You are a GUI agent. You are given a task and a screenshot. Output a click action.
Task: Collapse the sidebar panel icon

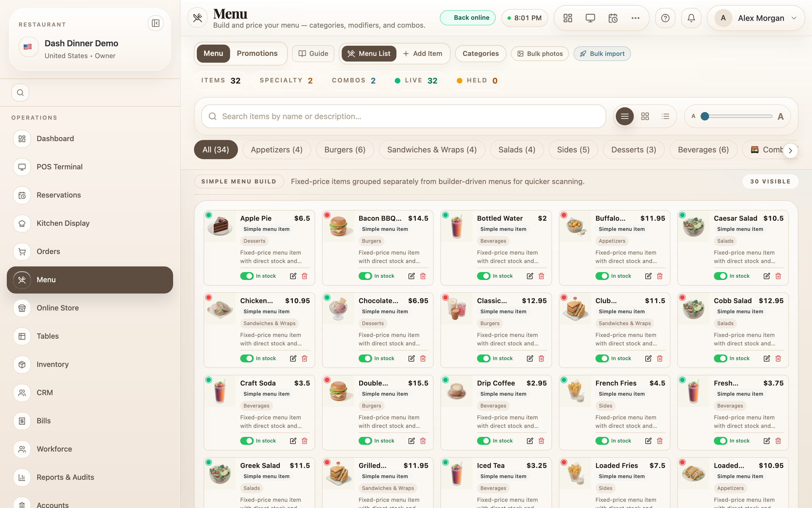coord(155,23)
